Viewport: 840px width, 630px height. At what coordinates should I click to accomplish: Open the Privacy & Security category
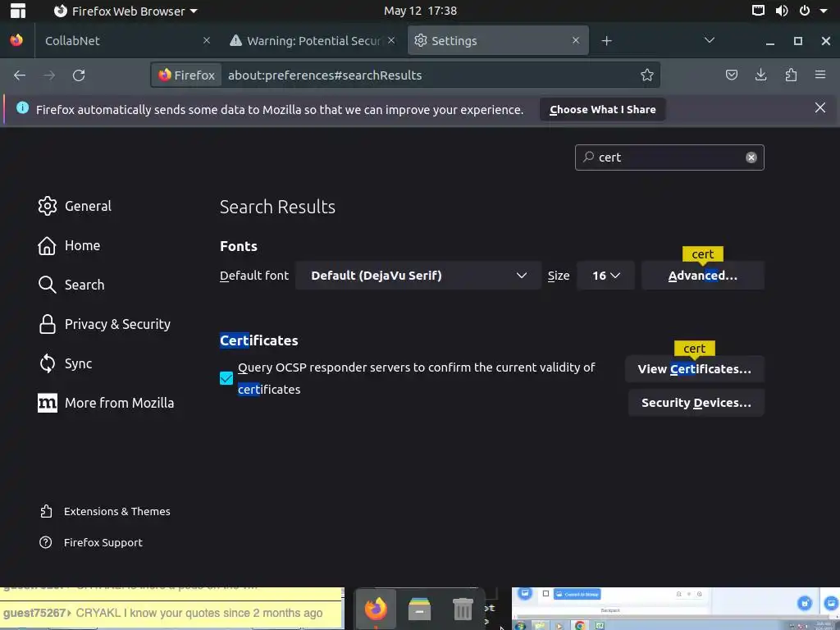click(x=104, y=325)
